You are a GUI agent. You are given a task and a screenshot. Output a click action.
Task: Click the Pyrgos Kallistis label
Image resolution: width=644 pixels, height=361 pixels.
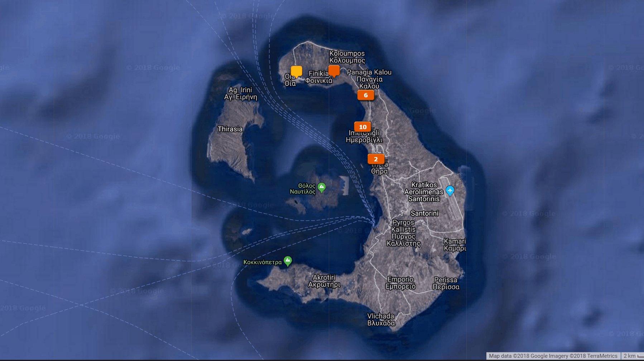click(403, 233)
